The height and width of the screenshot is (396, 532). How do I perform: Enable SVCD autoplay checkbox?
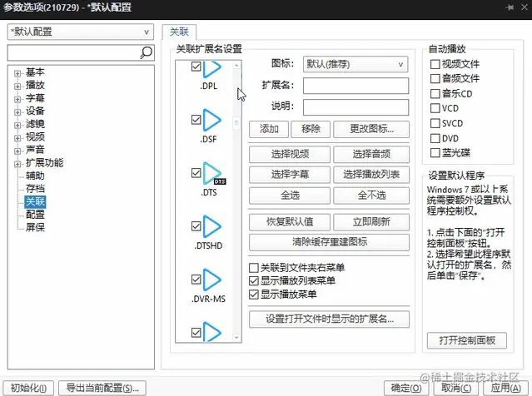435,123
